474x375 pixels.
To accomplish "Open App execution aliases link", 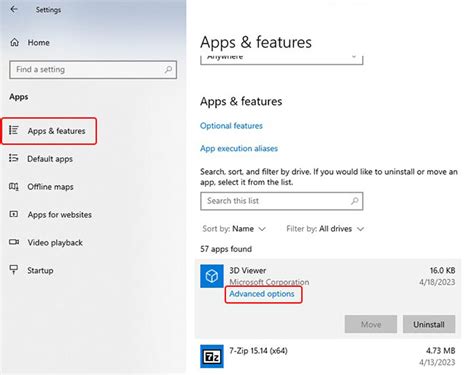I will click(x=239, y=148).
